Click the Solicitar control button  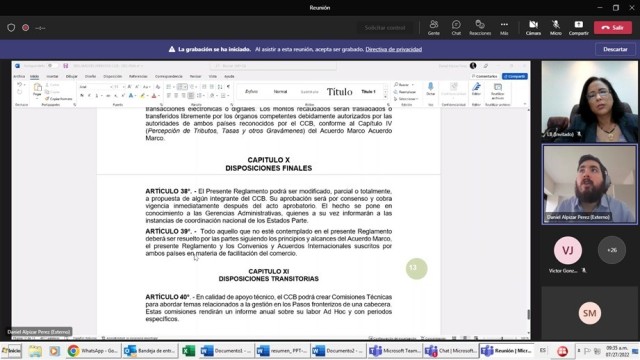point(385,28)
